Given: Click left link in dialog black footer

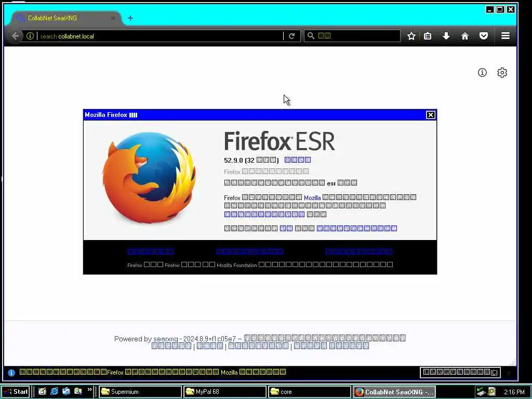Looking at the screenshot, I should click(x=151, y=251).
